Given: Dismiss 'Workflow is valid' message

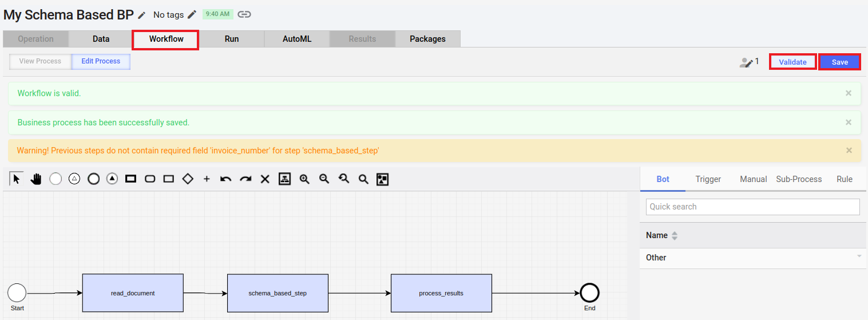Looking at the screenshot, I should 849,93.
